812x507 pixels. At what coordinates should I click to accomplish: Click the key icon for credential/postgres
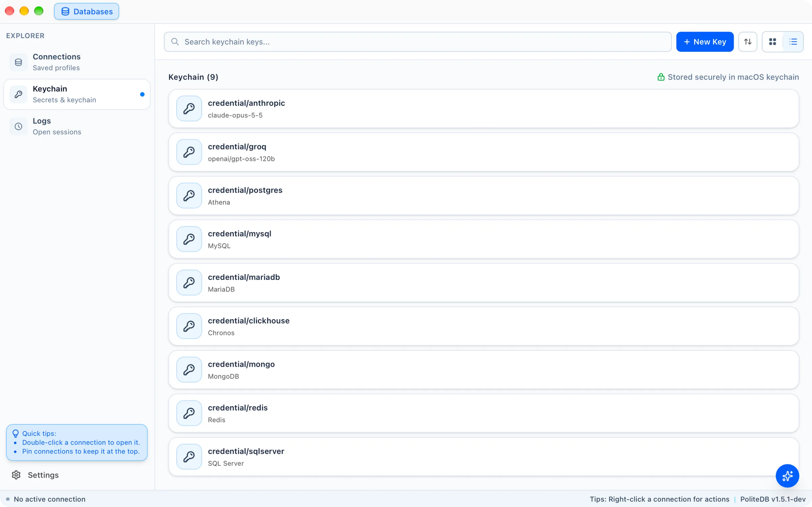(x=189, y=195)
